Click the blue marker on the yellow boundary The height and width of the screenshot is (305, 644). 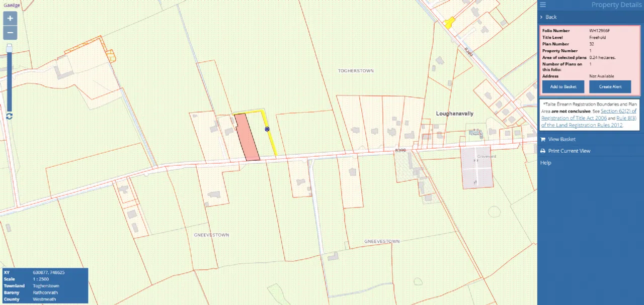pyautogui.click(x=267, y=129)
